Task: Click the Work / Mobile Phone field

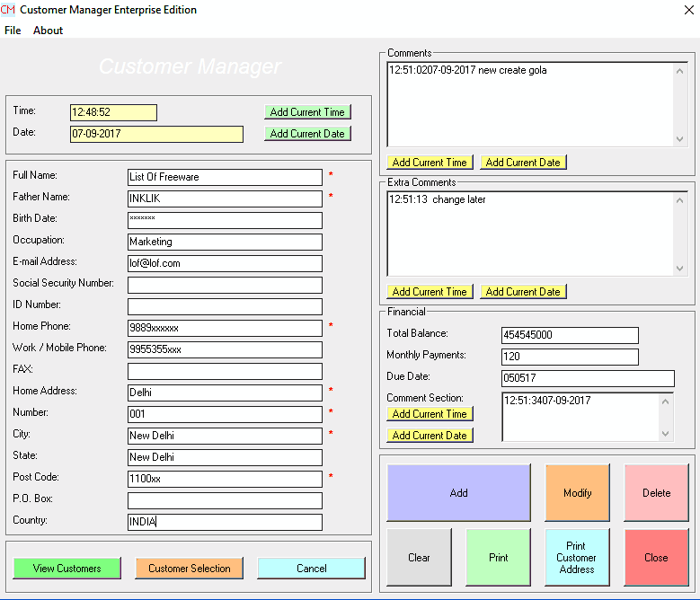Action: point(225,349)
